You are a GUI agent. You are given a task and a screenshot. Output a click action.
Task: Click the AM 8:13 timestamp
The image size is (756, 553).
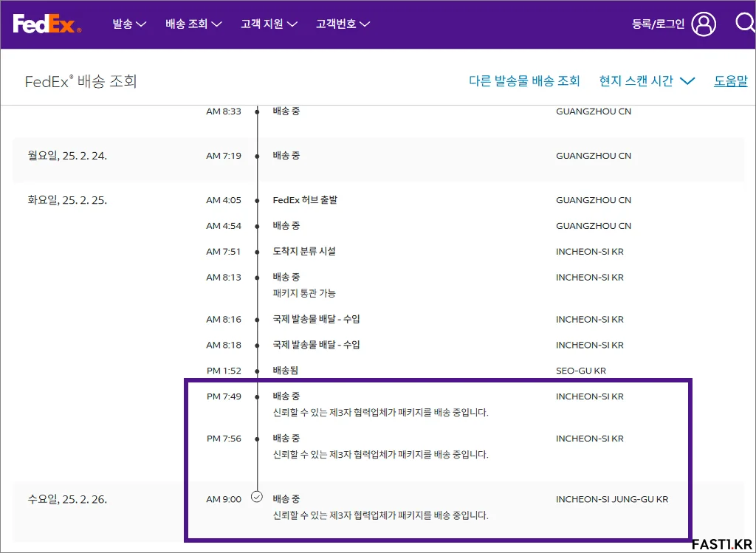[x=224, y=277]
